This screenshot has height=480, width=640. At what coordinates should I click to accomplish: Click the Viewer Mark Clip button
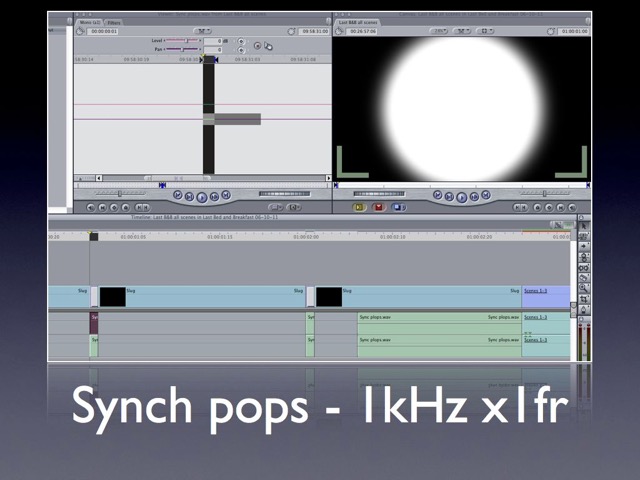[102, 208]
